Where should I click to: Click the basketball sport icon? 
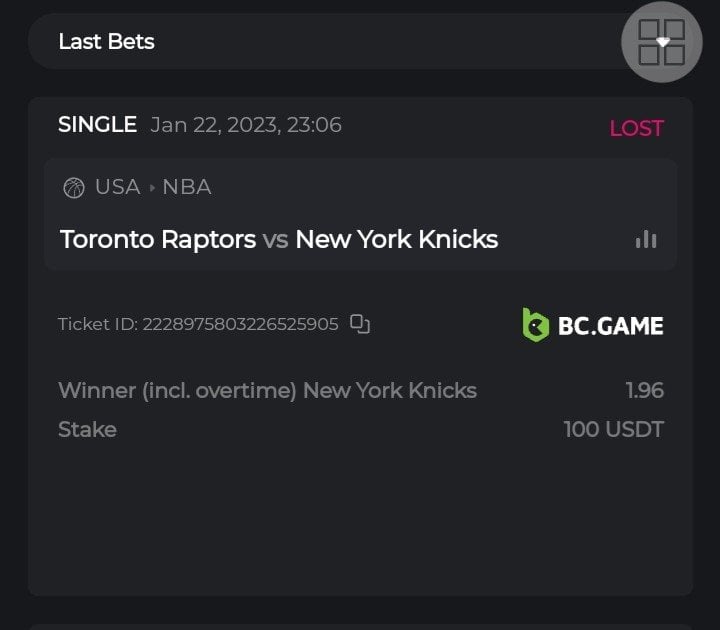pyautogui.click(x=73, y=188)
